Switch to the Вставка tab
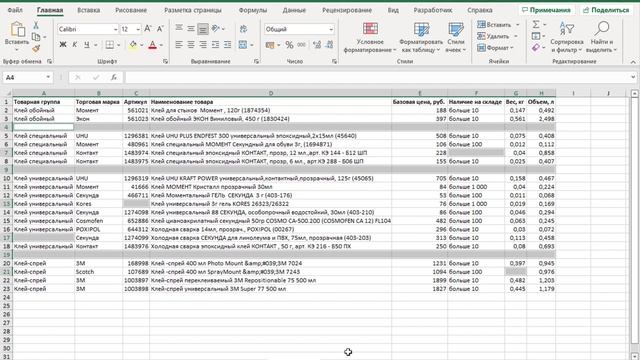Screen dimensions: 640x360 [89, 10]
